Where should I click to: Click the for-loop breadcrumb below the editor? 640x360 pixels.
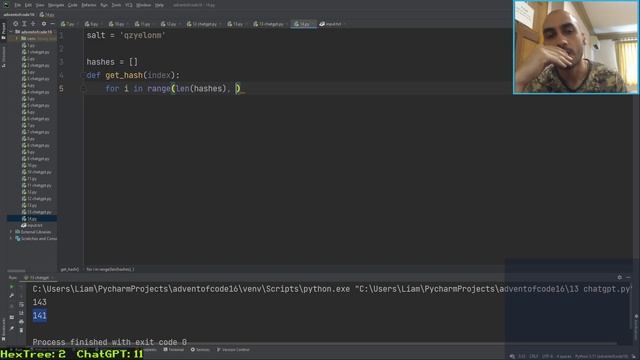tap(110, 269)
